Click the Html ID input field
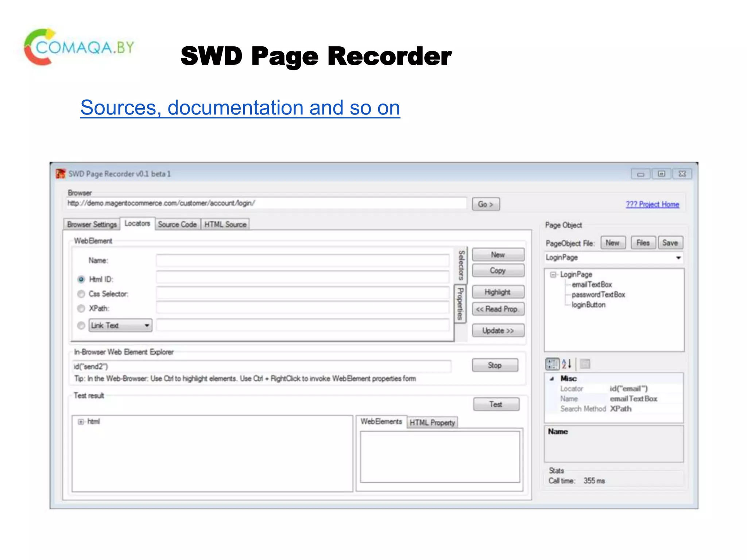The width and height of the screenshot is (747, 560). point(303,277)
